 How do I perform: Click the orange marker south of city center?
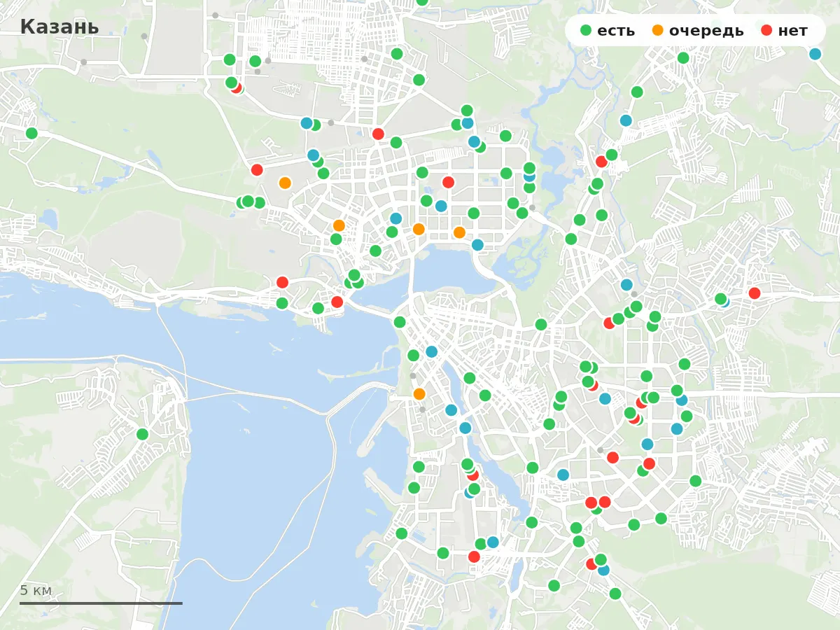tap(419, 394)
